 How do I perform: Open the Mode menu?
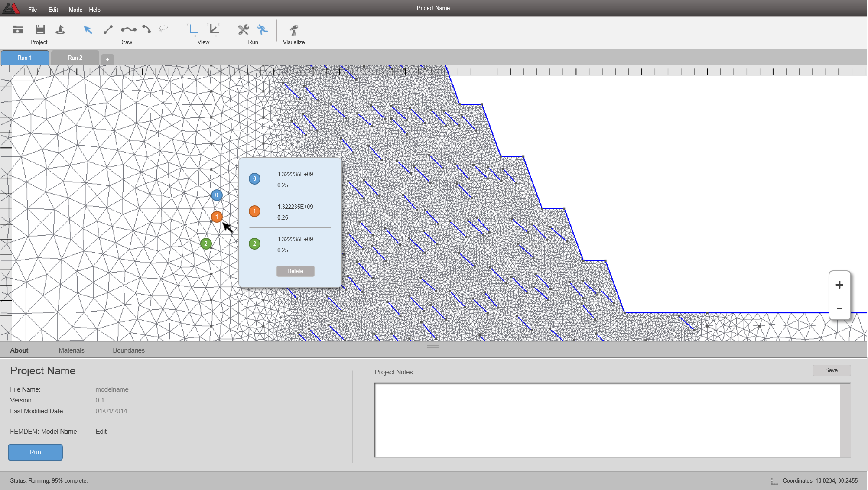click(75, 10)
